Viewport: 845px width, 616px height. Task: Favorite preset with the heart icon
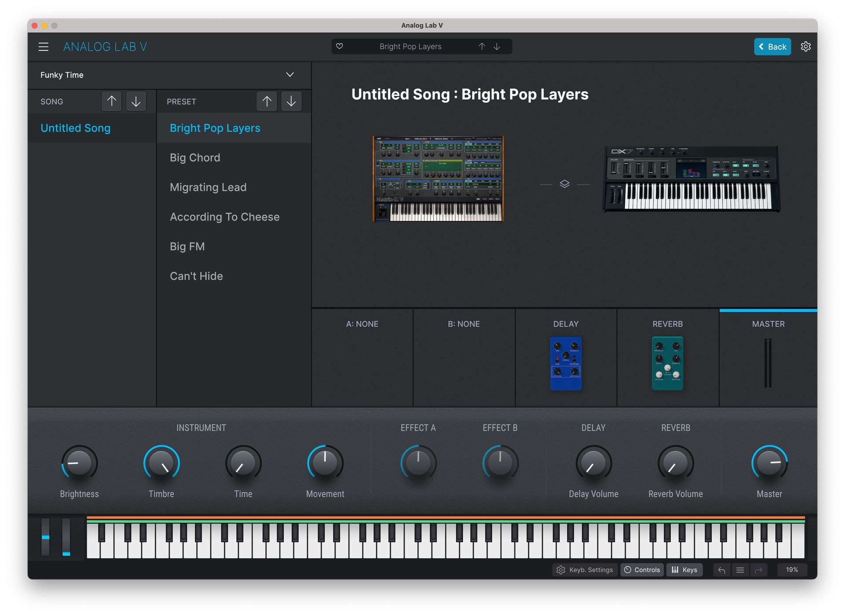pyautogui.click(x=339, y=46)
